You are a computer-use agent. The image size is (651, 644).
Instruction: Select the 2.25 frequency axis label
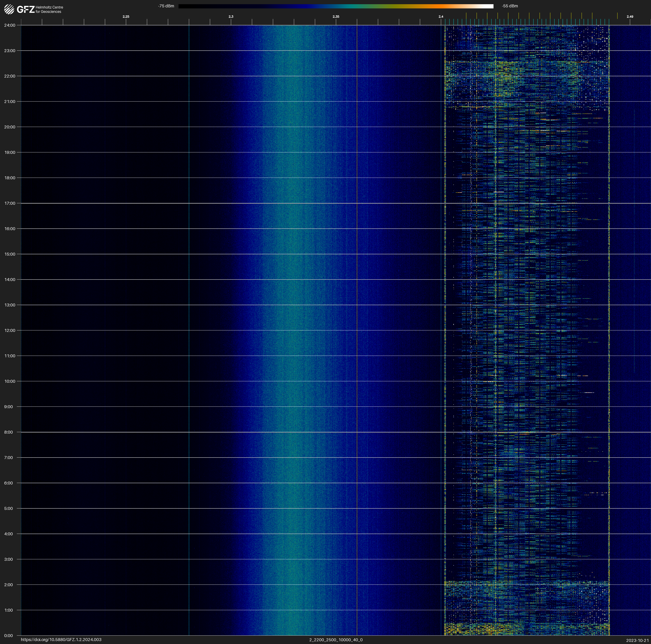tap(126, 17)
